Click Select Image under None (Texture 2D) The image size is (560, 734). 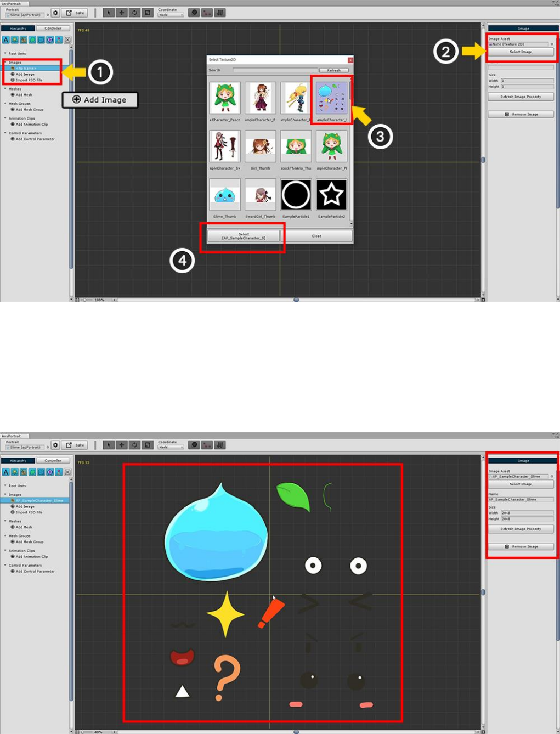point(521,52)
